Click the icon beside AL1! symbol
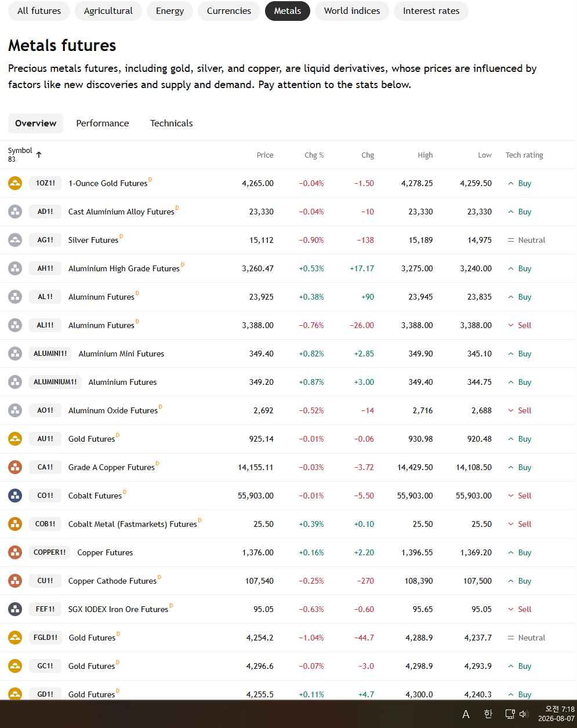 click(x=15, y=297)
